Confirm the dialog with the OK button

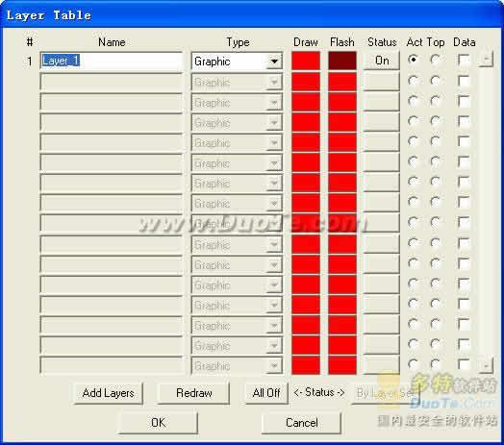coord(158,423)
